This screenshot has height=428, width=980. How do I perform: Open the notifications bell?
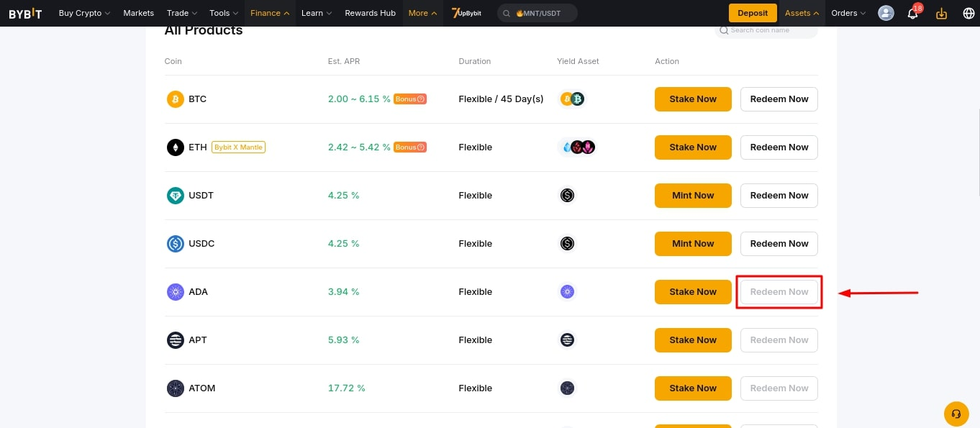[913, 13]
